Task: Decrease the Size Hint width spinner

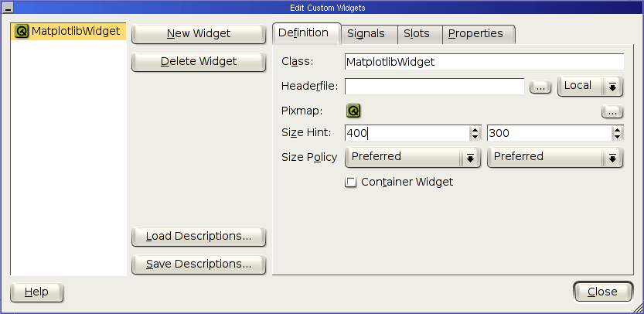Action: tap(475, 137)
